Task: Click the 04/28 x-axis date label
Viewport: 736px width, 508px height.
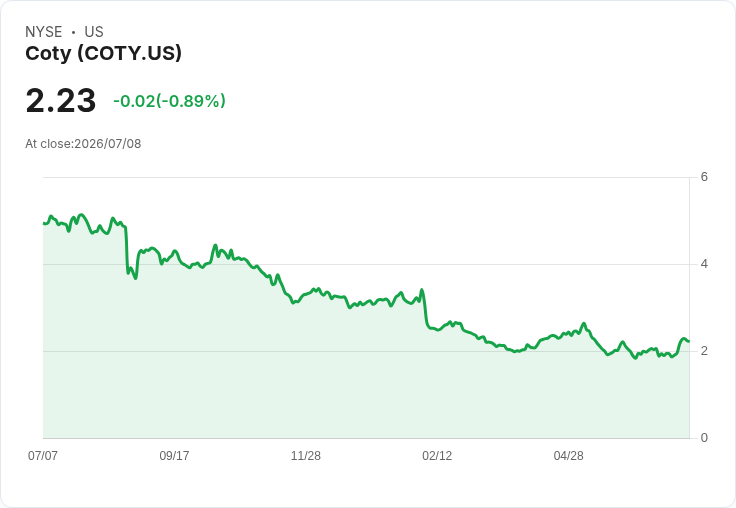Action: pos(568,455)
